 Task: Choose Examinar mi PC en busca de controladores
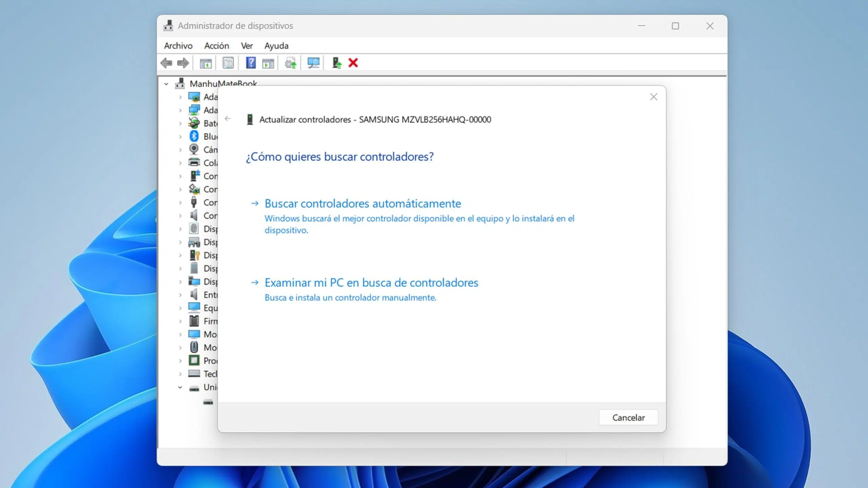click(371, 283)
